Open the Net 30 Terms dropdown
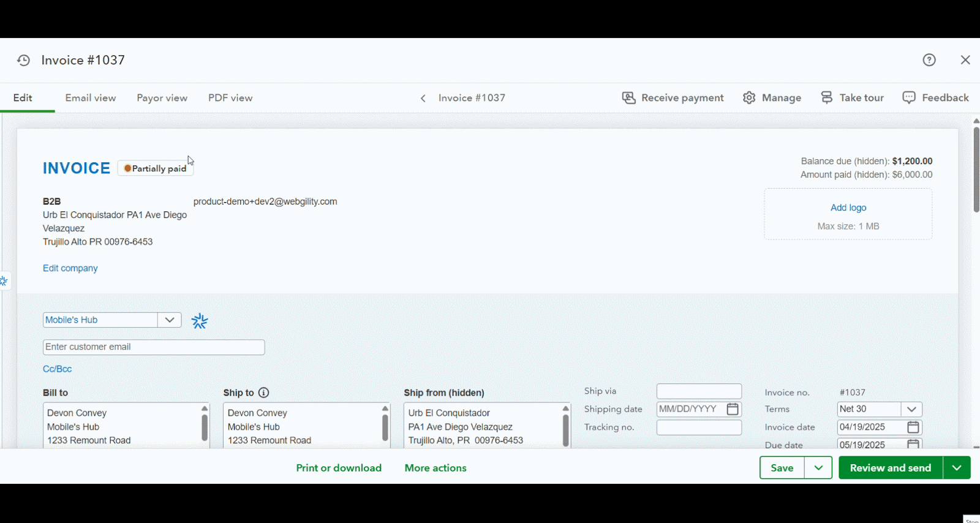Screen dimensions: 980x523 pyautogui.click(x=911, y=409)
